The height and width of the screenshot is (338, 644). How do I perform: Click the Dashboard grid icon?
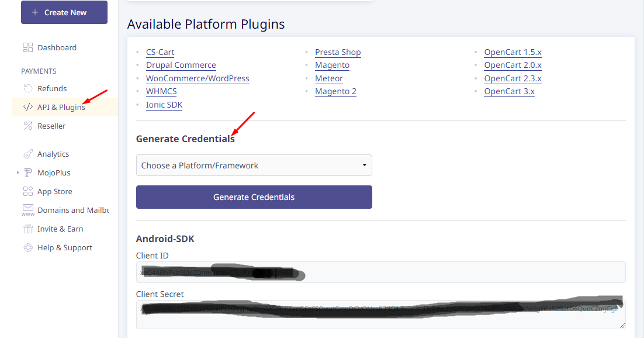point(27,47)
